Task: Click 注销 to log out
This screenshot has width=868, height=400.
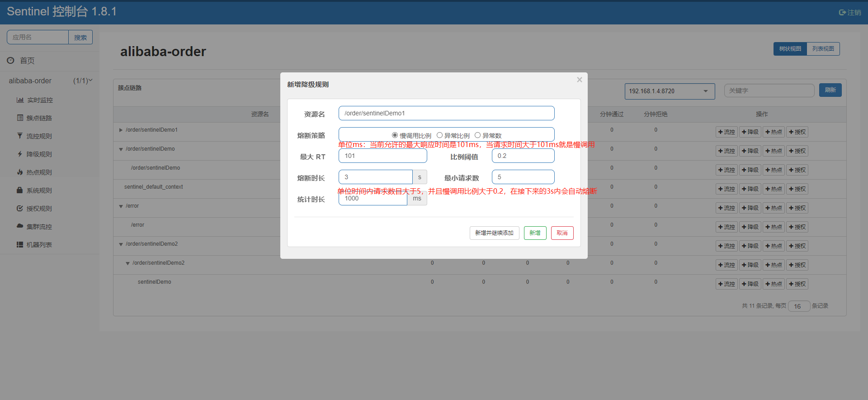Action: (x=850, y=13)
